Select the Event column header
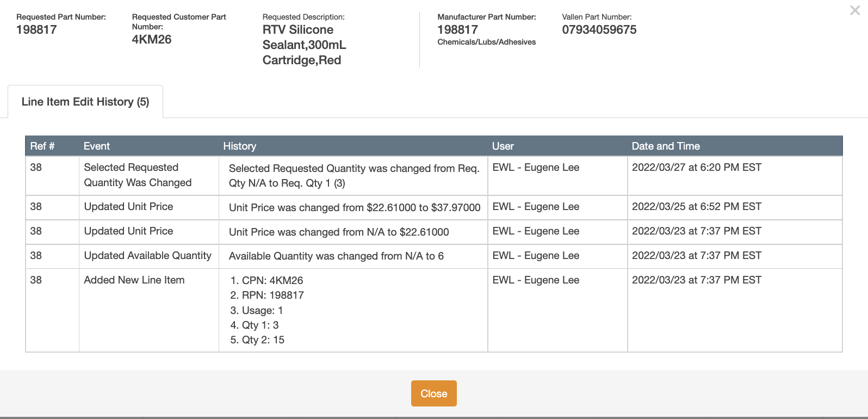868x419 pixels. [x=96, y=146]
